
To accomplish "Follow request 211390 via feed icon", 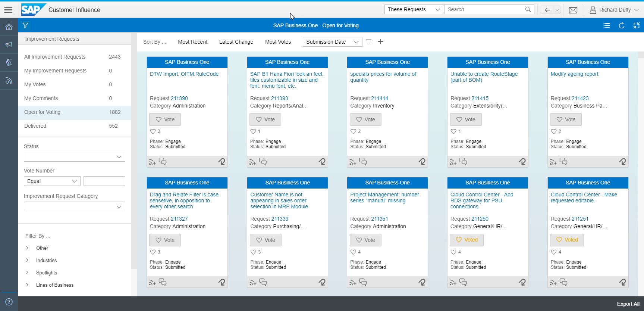I will coord(152,162).
